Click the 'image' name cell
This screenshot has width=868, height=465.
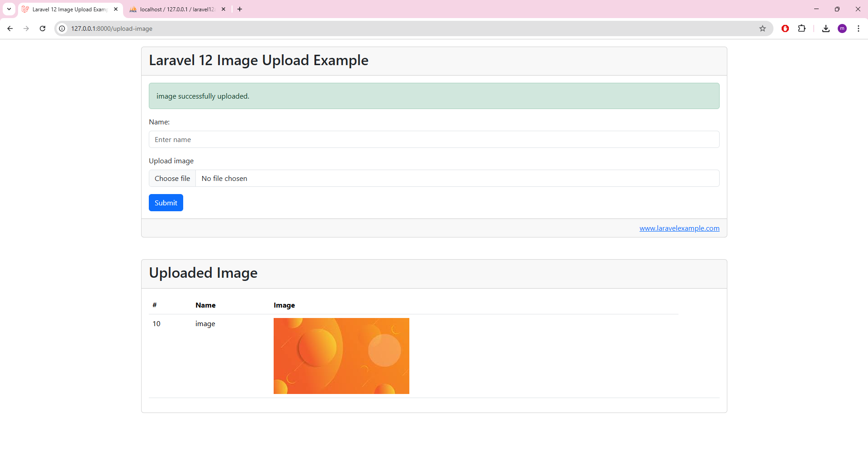pos(205,324)
